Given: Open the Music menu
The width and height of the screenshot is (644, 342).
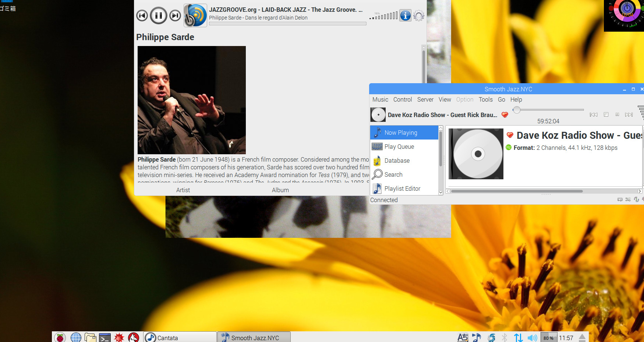Looking at the screenshot, I should tap(380, 99).
